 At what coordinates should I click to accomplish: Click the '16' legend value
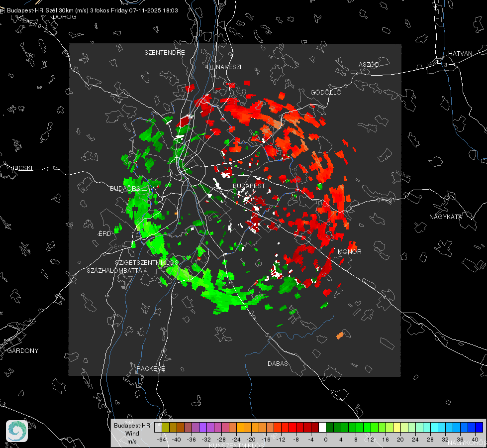[386, 440]
